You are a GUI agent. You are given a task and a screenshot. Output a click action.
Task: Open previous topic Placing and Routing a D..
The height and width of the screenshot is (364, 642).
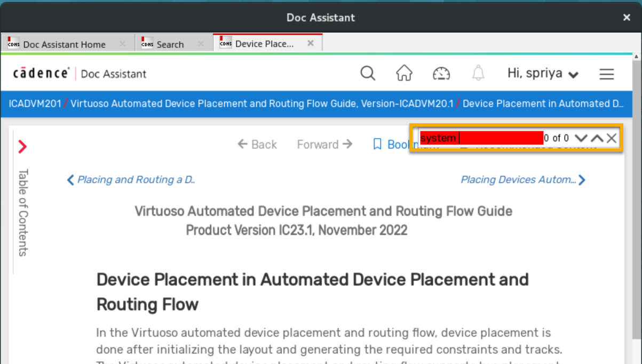(131, 180)
